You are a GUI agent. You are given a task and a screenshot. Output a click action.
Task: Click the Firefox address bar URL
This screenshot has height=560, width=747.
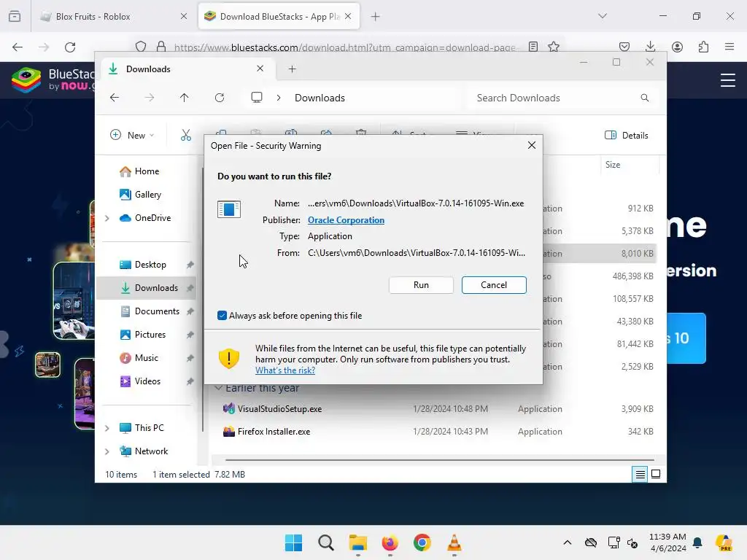click(x=345, y=47)
